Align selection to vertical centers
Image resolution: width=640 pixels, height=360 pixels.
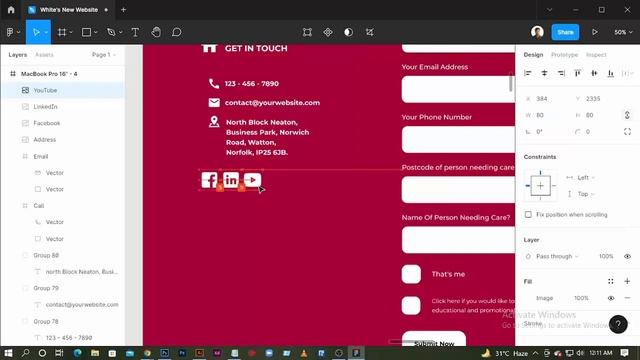tap(594, 73)
